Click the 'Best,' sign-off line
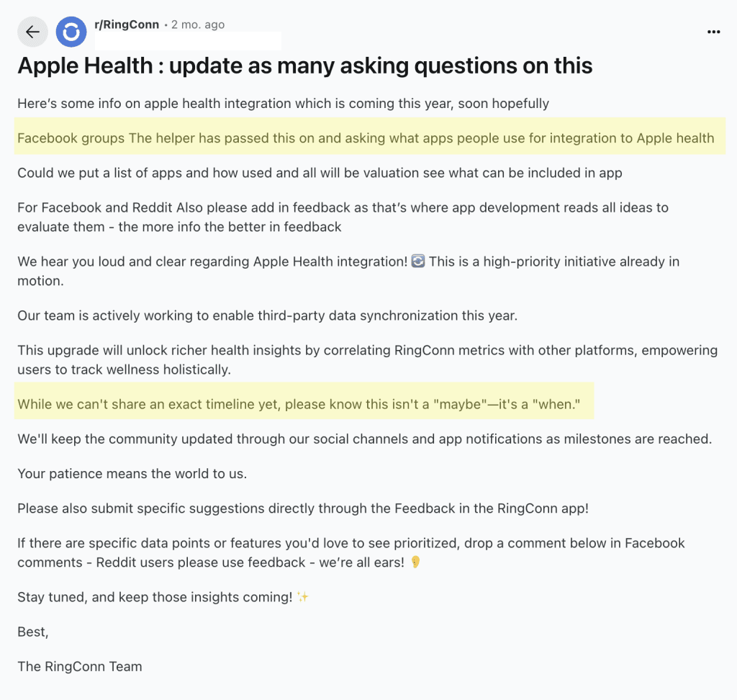Screen dimensions: 737x700 coord(32,632)
